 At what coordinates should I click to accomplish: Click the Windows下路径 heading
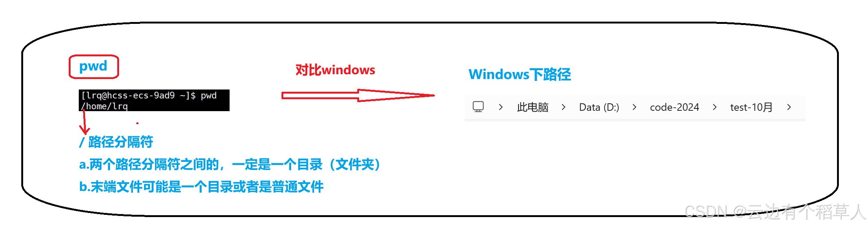pyautogui.click(x=520, y=75)
